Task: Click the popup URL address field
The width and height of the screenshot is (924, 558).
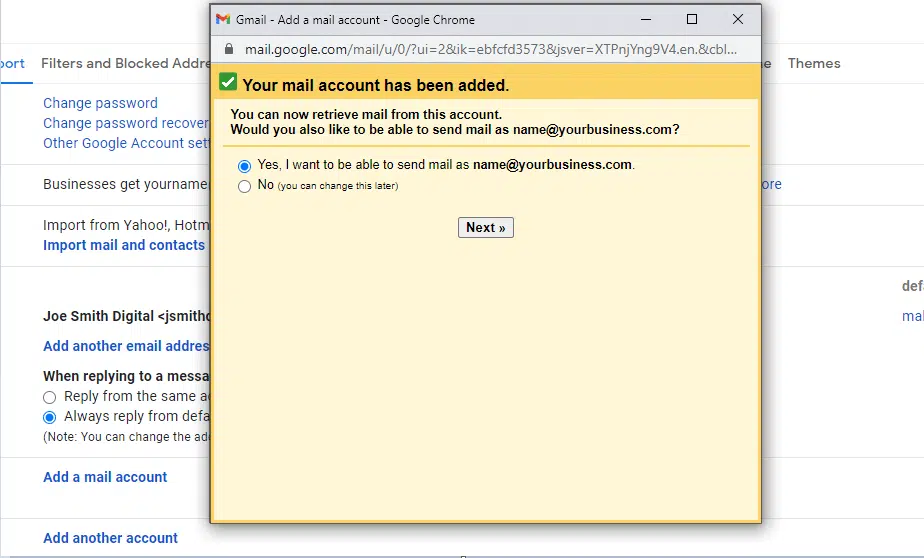Action: coord(490,48)
